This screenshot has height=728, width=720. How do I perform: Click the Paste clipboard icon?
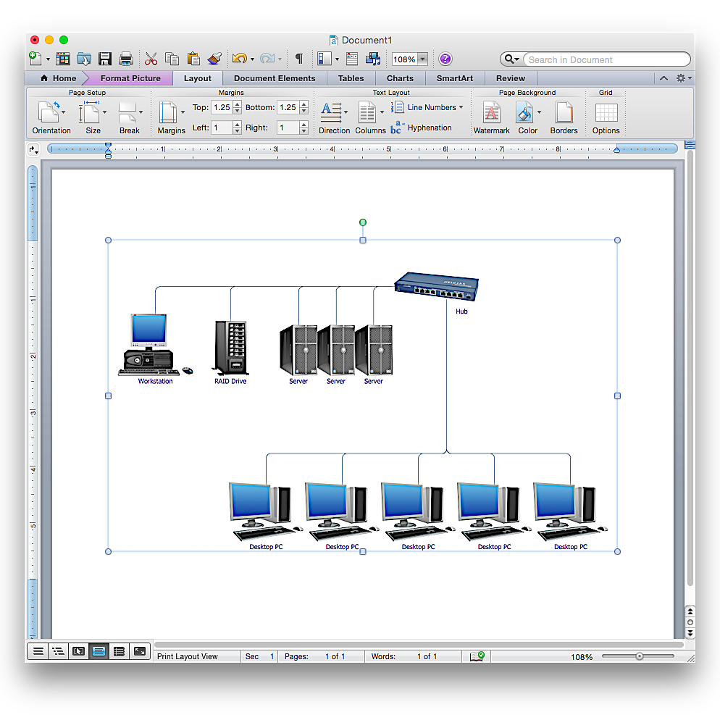(193, 59)
